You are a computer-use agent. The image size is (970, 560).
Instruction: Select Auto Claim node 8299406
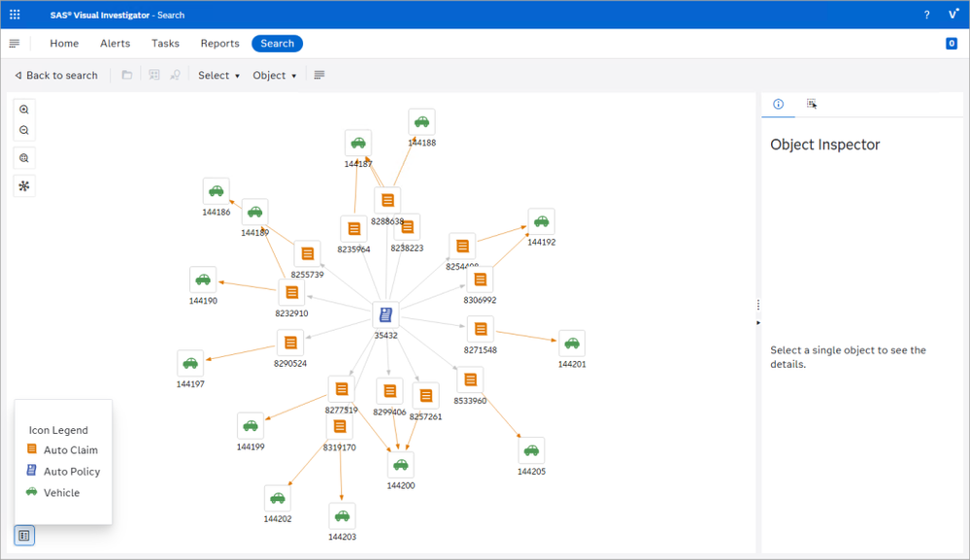click(x=389, y=390)
